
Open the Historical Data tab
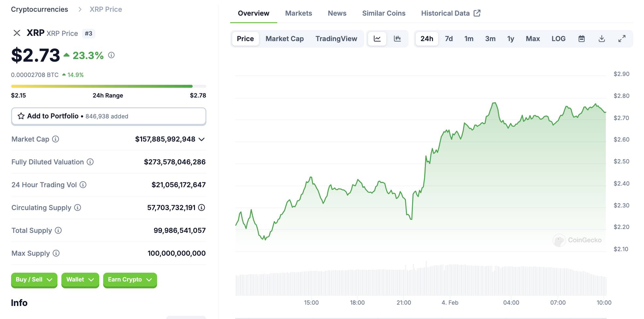click(451, 13)
